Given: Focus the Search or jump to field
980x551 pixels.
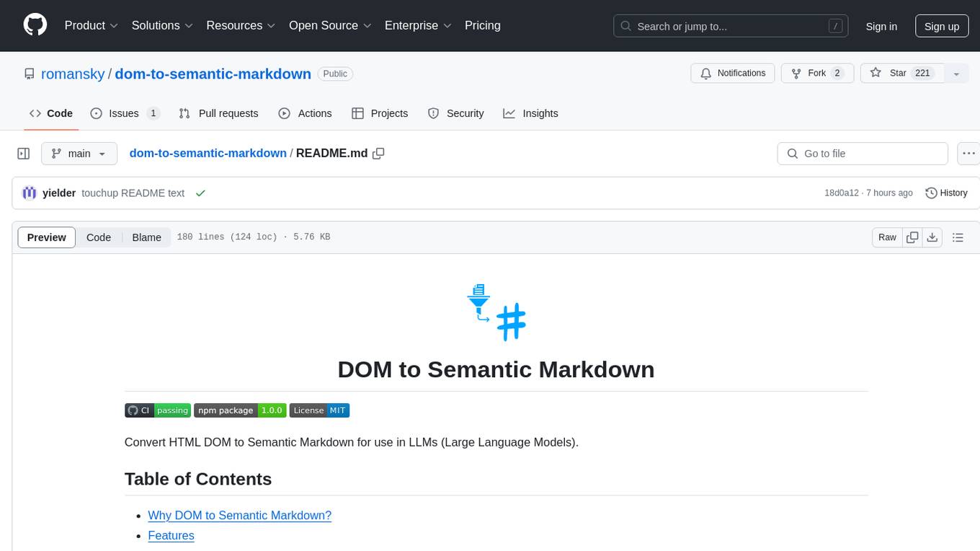Looking at the screenshot, I should pyautogui.click(x=731, y=26).
